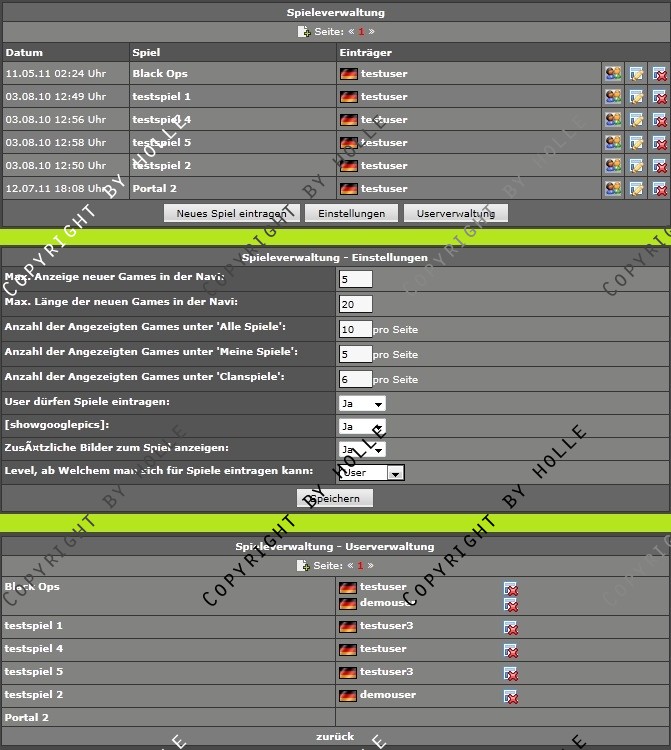Remove demouser from Black Ops in Userverwaltung
Viewport: 671px width, 750px height.
[x=511, y=604]
